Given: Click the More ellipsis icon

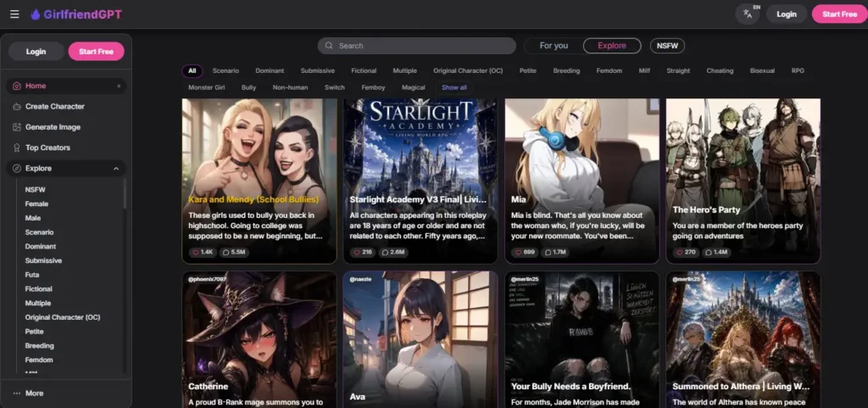Looking at the screenshot, I should point(17,393).
